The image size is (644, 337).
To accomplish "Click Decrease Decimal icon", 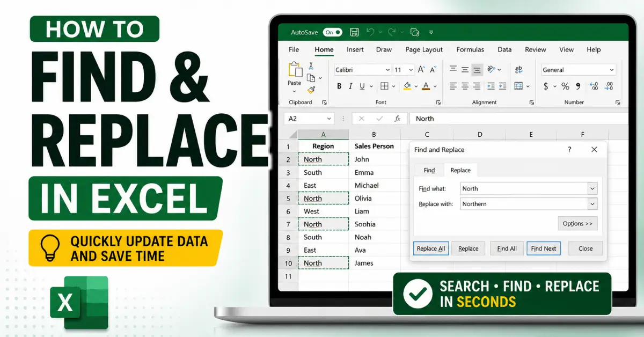I will tap(609, 86).
